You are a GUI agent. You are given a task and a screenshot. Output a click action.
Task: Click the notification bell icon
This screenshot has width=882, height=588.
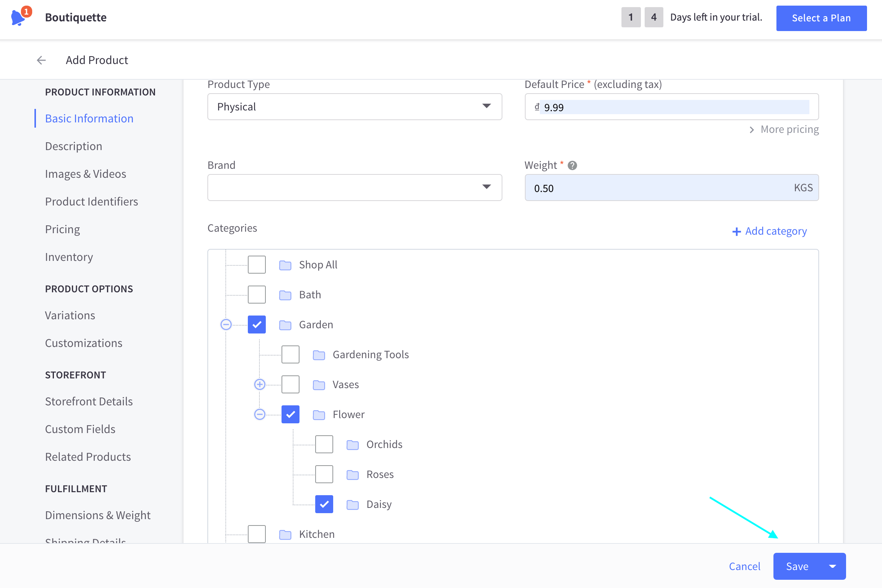pyautogui.click(x=18, y=18)
